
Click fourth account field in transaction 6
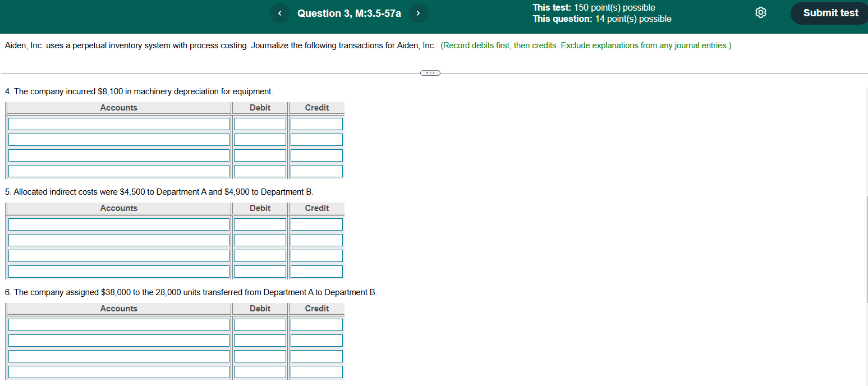119,372
